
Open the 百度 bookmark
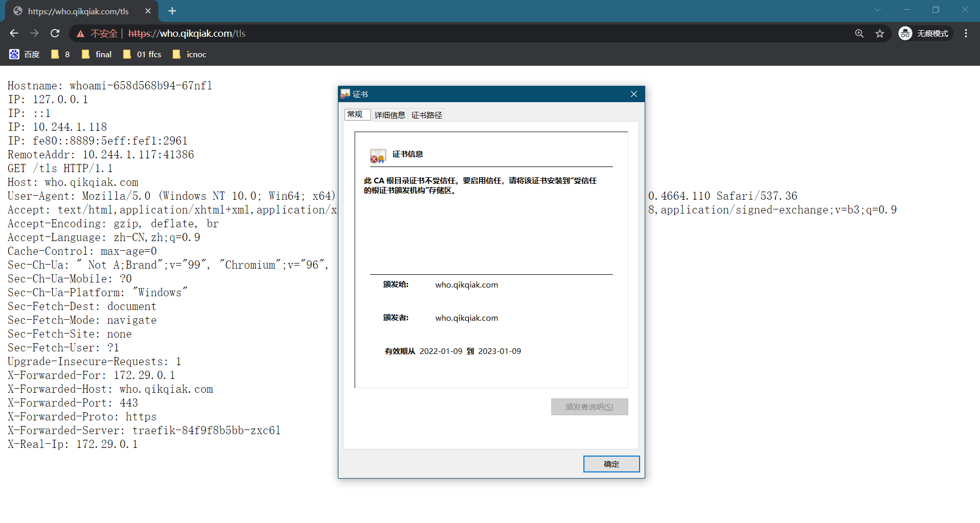coord(24,54)
